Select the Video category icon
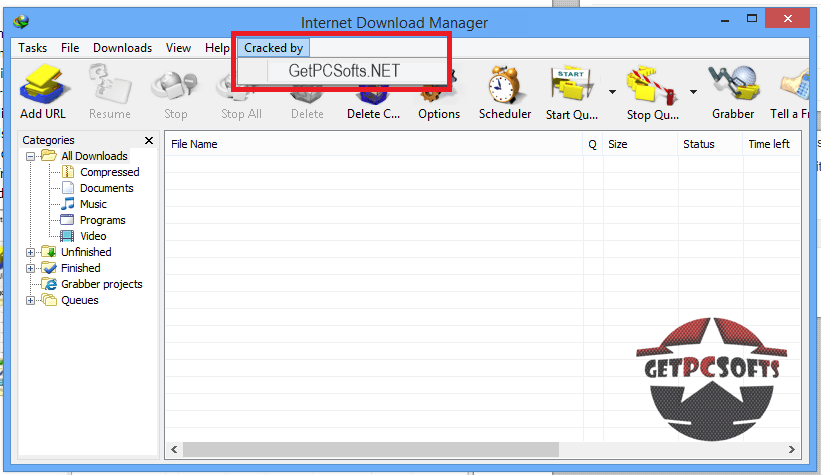 coord(67,236)
